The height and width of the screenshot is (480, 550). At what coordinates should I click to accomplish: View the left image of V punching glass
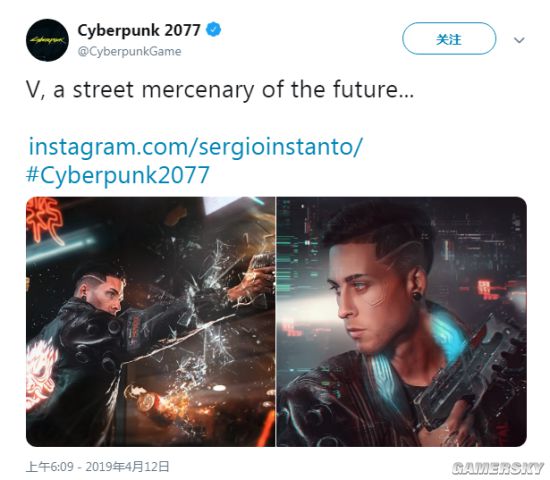click(150, 321)
